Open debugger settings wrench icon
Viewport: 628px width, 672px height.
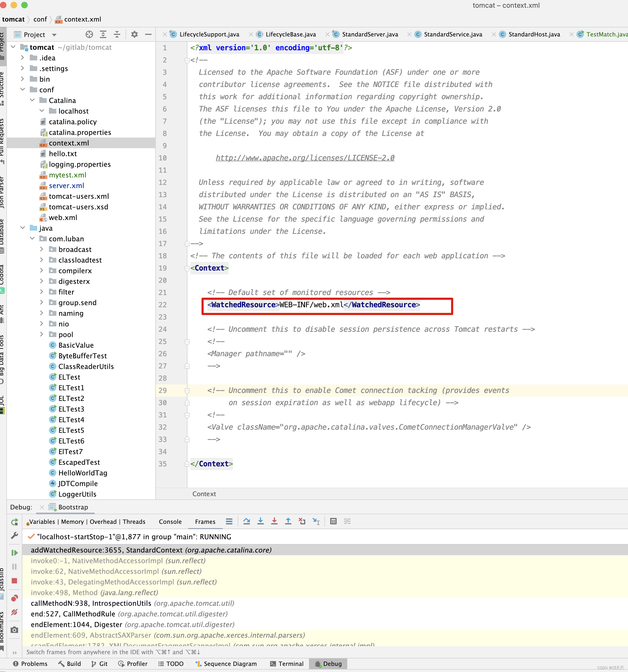(x=15, y=536)
